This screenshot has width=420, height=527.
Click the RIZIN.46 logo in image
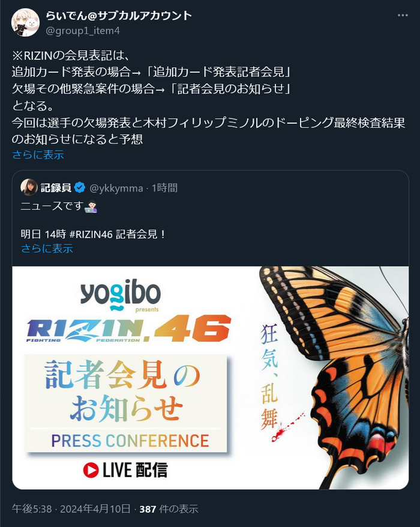click(x=129, y=328)
